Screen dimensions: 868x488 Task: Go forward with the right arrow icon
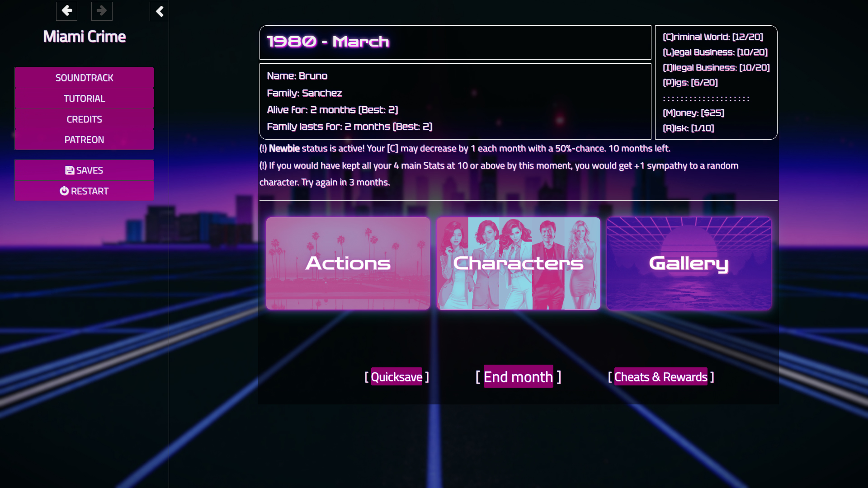[102, 11]
